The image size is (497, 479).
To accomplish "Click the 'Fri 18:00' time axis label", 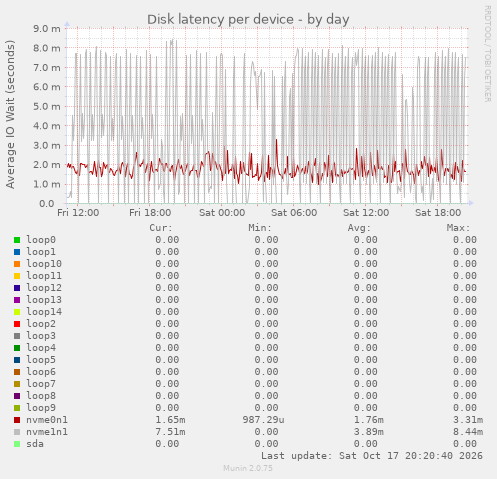I will [x=150, y=213].
